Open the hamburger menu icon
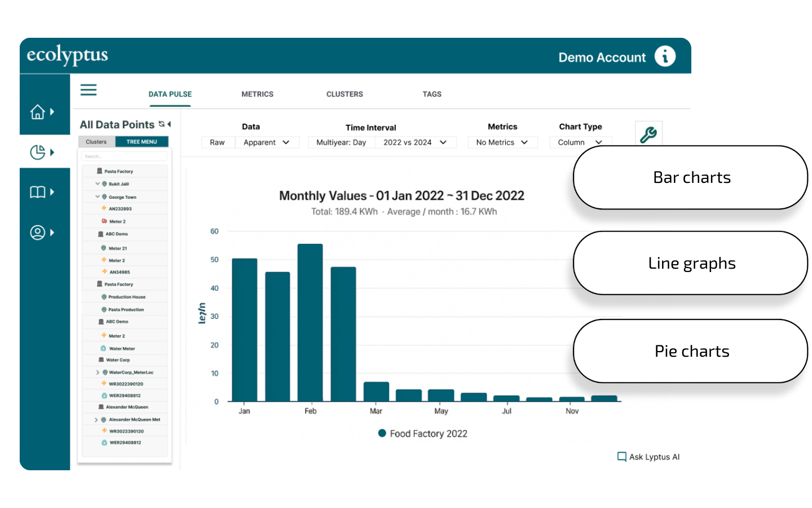The height and width of the screenshot is (508, 812). click(x=89, y=90)
